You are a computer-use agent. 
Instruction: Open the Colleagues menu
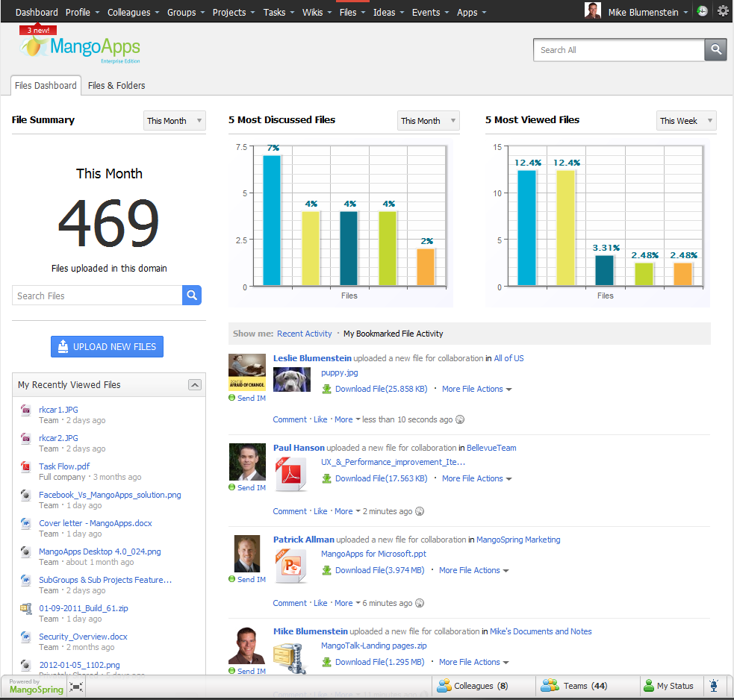(133, 12)
